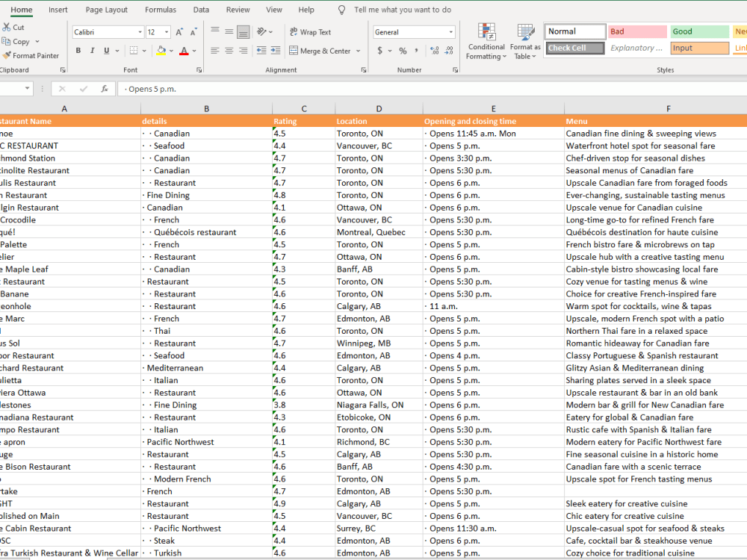Click the Insert Function fx icon
Viewport: 747px width, 560px height.
point(105,89)
